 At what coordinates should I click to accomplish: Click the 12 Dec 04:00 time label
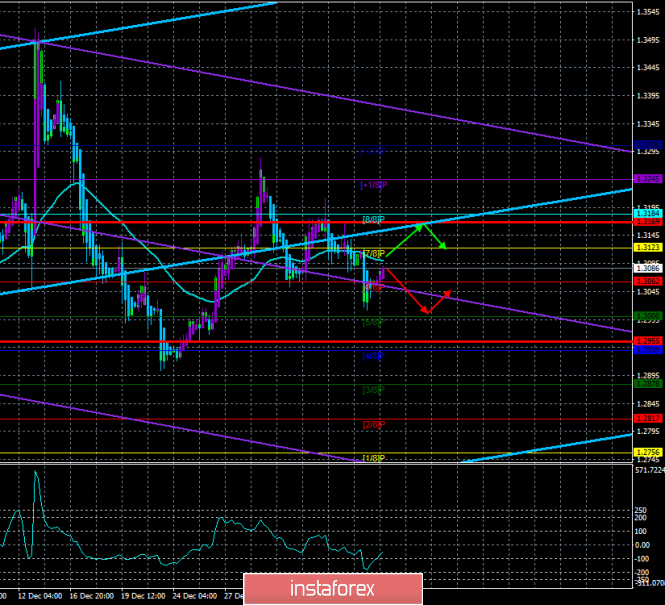[x=40, y=596]
